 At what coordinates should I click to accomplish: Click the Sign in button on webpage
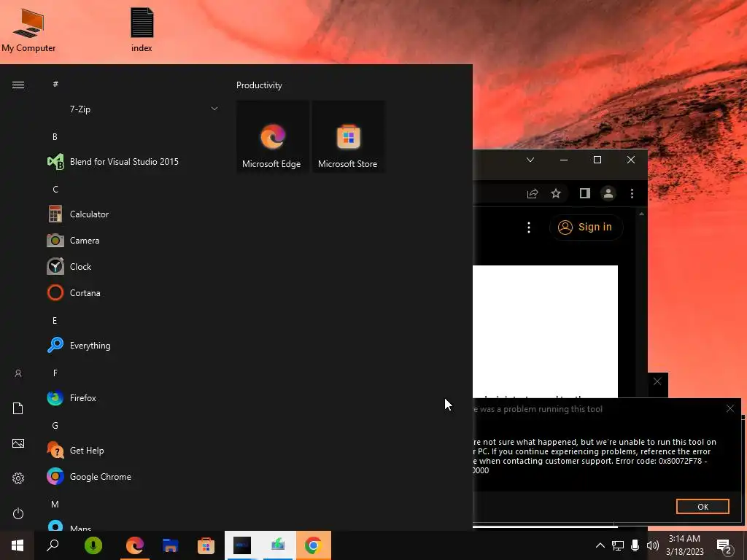point(586,227)
